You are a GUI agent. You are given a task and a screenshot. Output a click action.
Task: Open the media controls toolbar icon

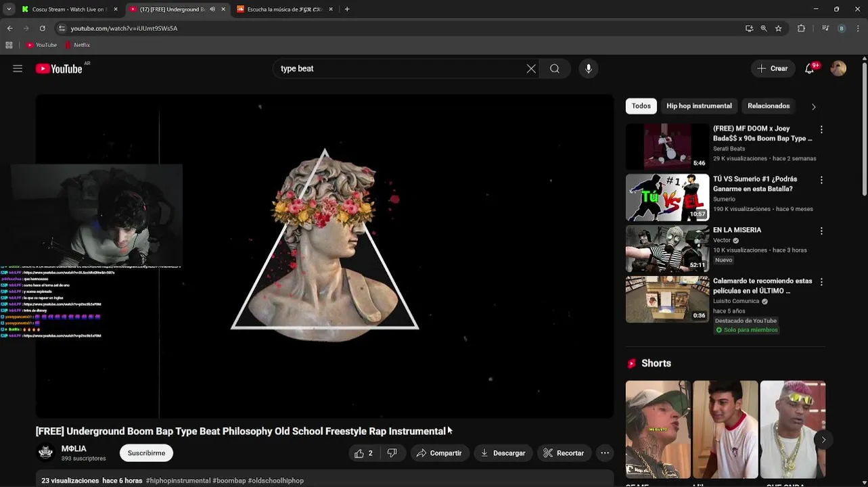825,28
